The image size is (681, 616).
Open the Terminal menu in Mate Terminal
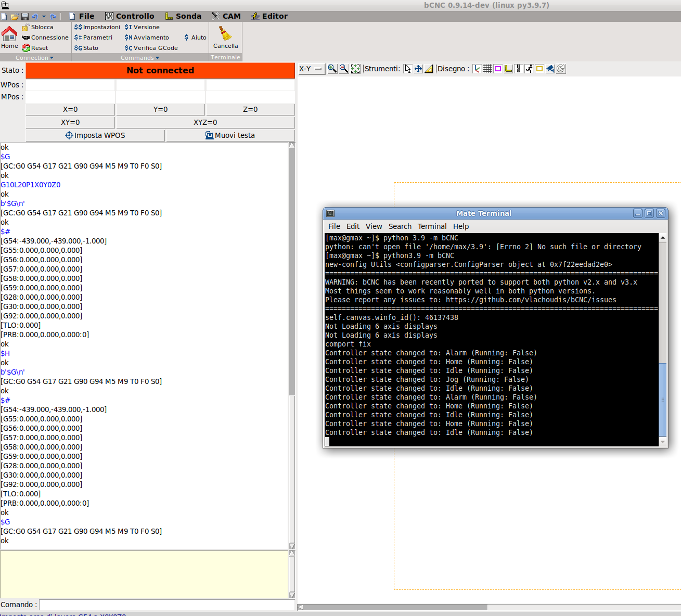tap(432, 226)
